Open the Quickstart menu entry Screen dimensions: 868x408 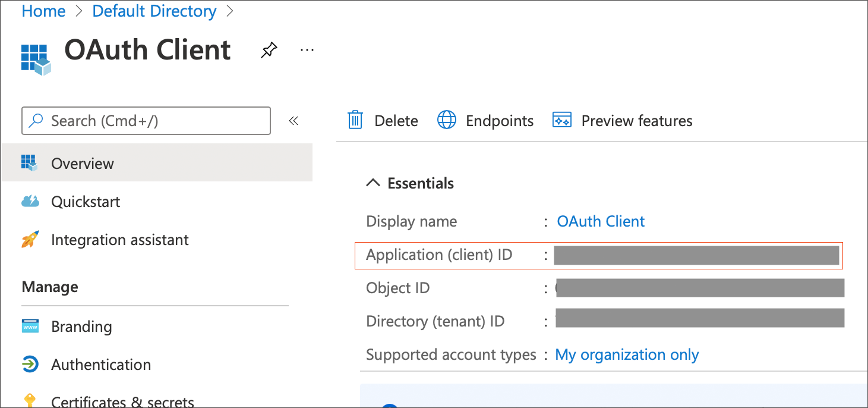tap(86, 201)
